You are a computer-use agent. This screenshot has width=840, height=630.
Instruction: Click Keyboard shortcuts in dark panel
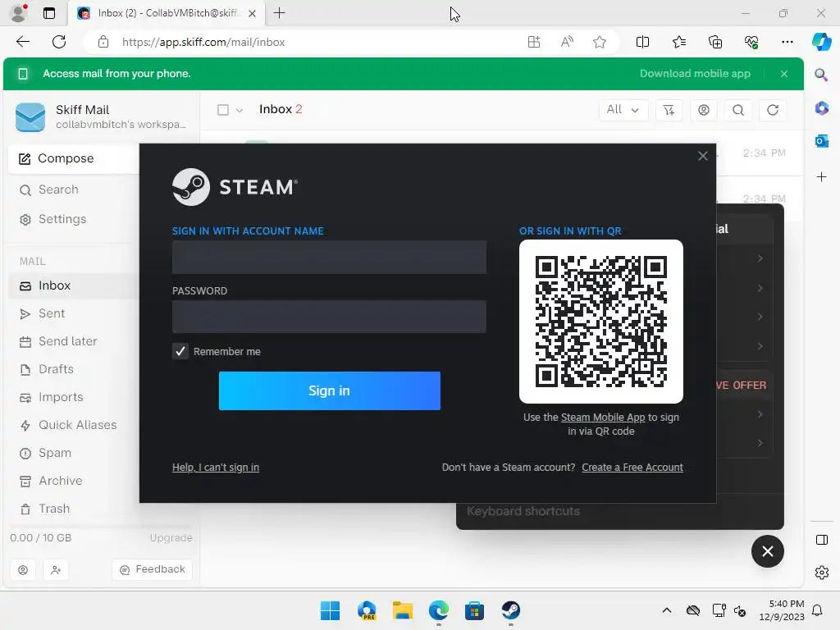click(523, 511)
